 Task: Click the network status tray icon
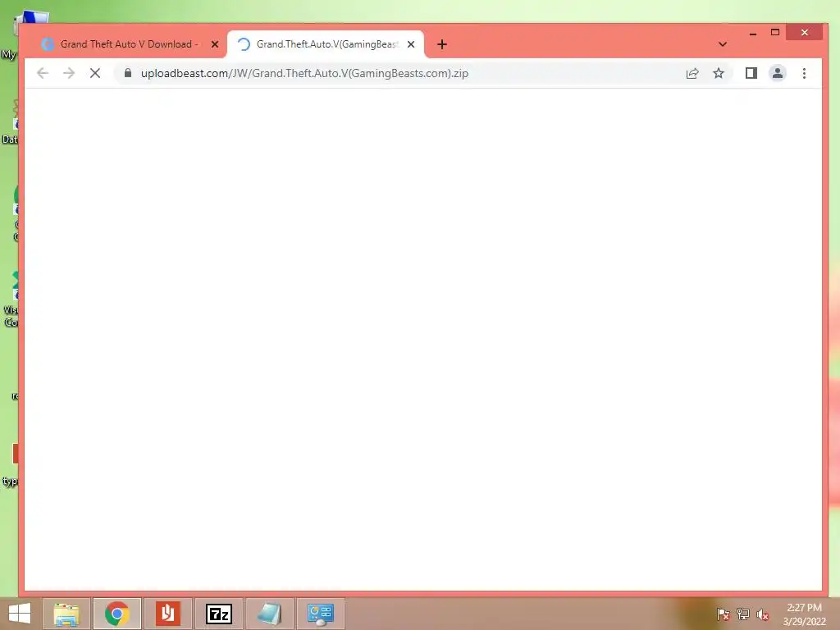[743, 614]
